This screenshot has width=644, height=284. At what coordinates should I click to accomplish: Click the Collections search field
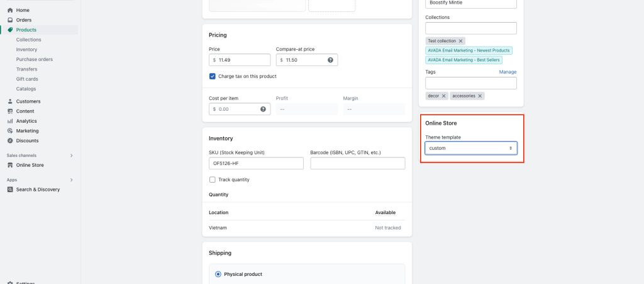pyautogui.click(x=471, y=28)
